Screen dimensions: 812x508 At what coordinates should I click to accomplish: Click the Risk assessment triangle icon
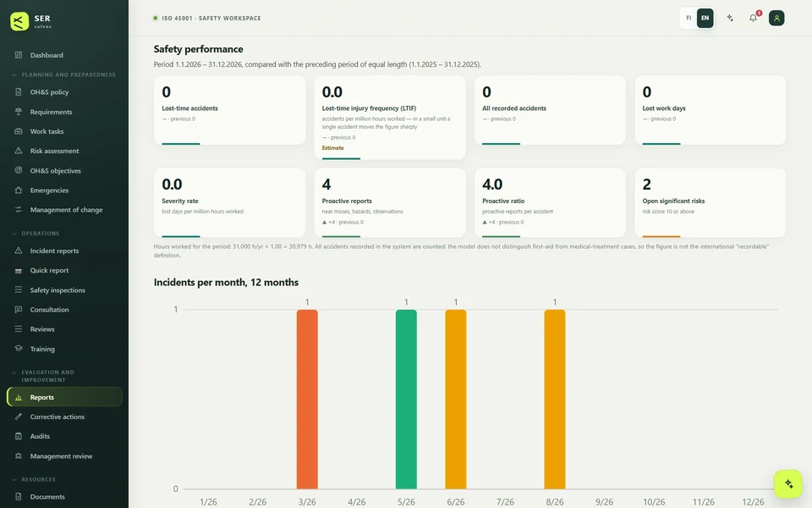point(19,151)
